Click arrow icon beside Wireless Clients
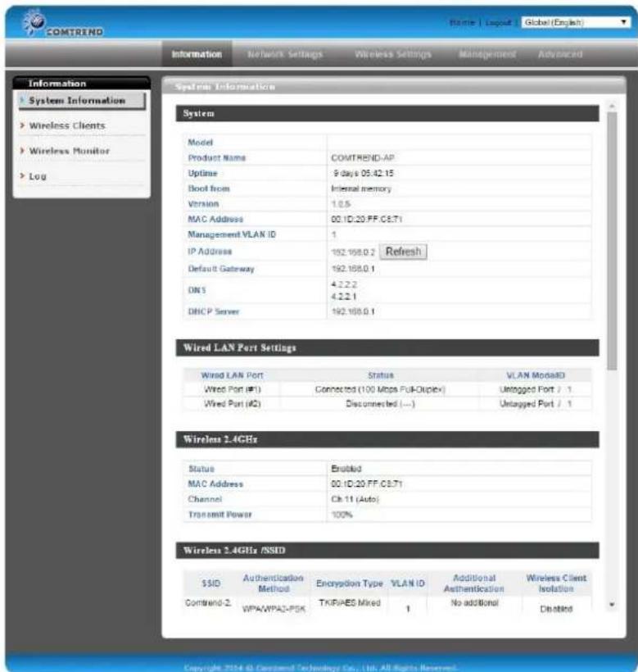This screenshot has height=672, width=638. (x=22, y=125)
